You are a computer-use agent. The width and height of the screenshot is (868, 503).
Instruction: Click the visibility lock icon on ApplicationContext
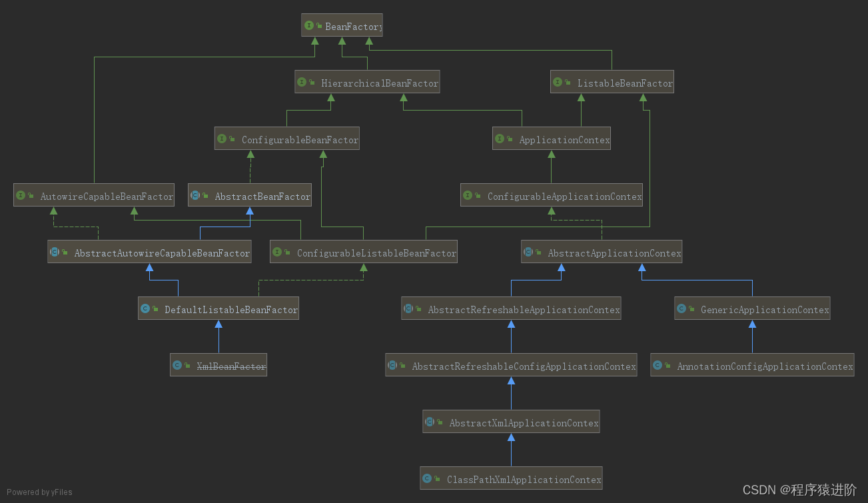(511, 139)
